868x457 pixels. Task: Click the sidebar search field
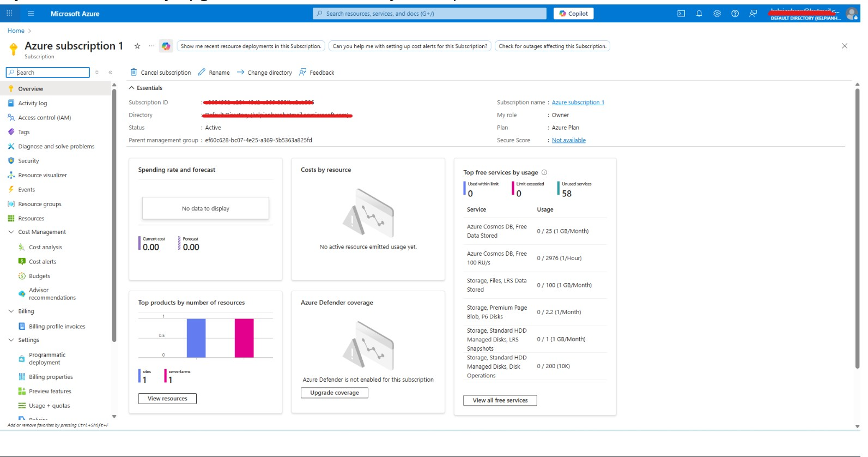coord(47,72)
